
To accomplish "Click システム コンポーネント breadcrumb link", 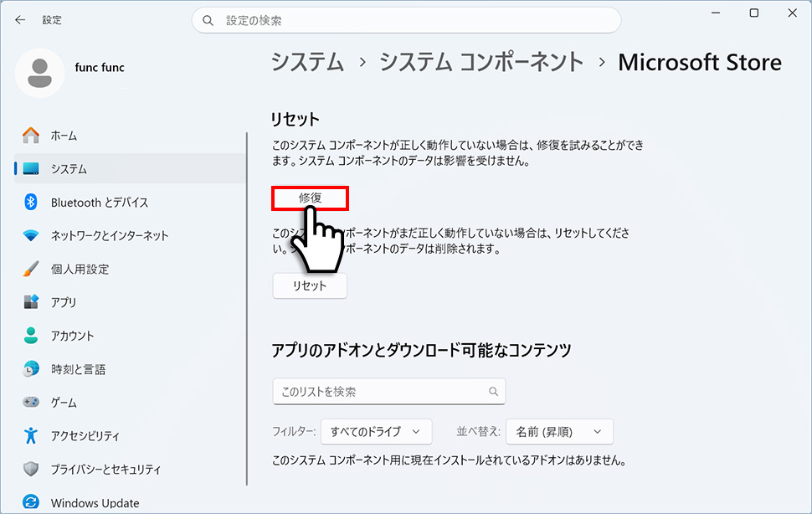I will click(x=481, y=62).
